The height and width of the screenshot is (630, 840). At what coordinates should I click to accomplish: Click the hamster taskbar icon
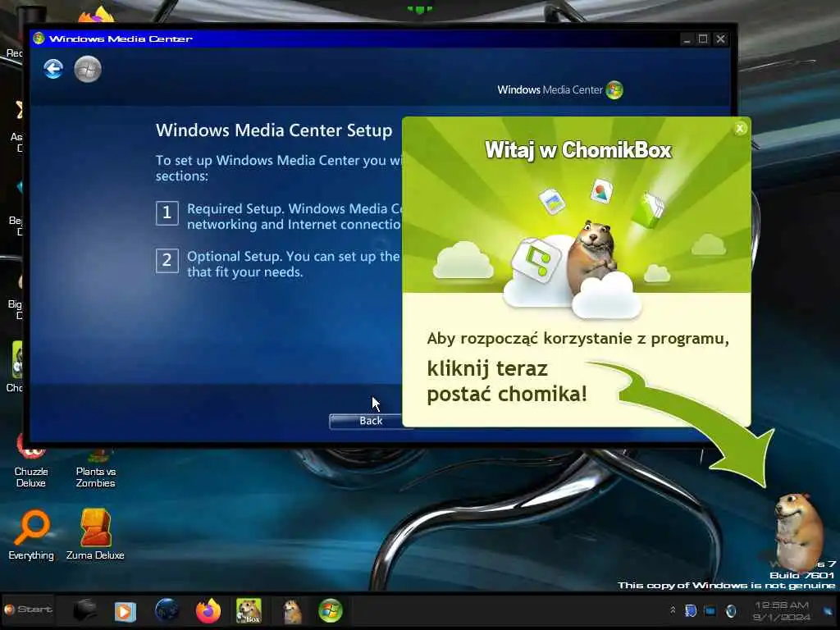coord(292,611)
